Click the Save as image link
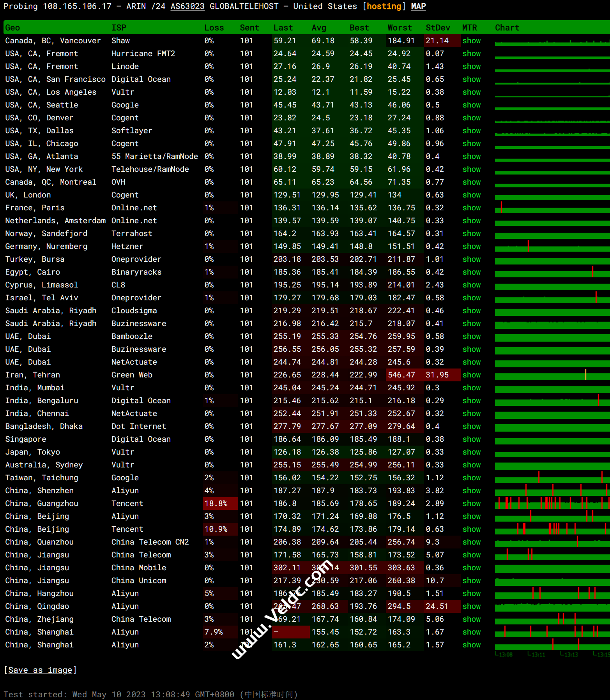This screenshot has width=610, height=700. click(40, 670)
